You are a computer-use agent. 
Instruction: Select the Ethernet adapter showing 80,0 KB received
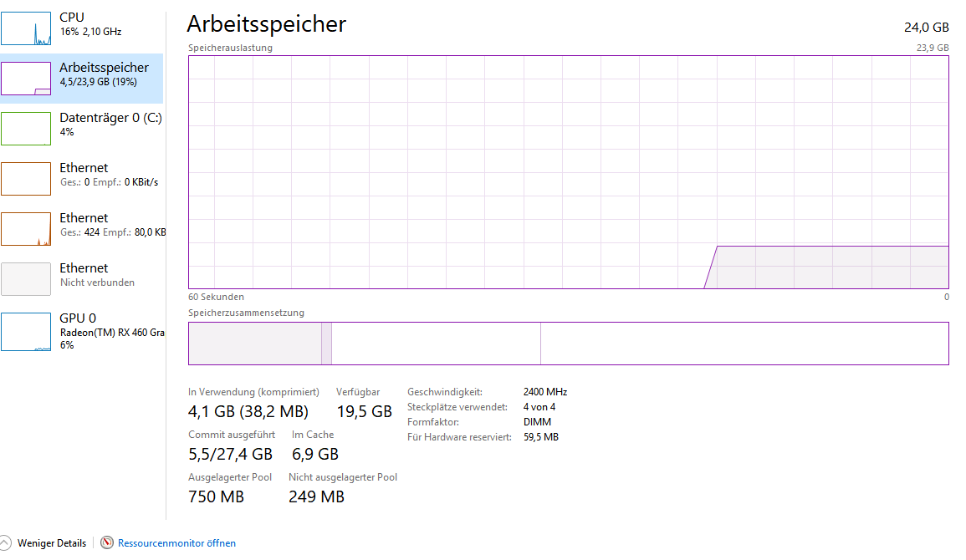[x=83, y=228]
